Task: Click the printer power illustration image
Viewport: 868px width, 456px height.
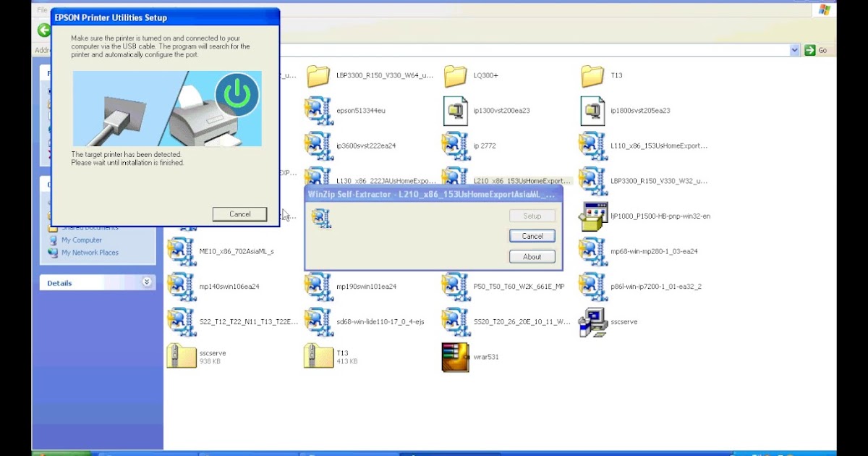Action: click(x=167, y=109)
